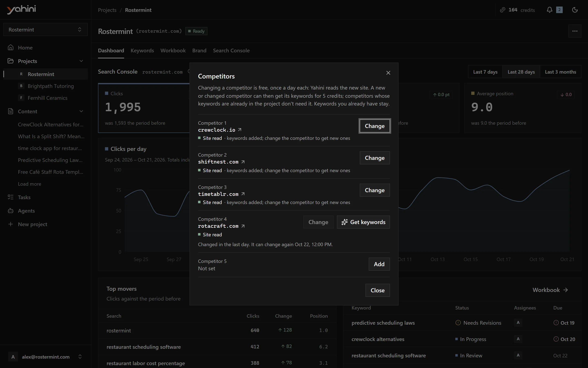The height and width of the screenshot is (368, 588).
Task: Open Rostermint project selector dropdown
Action: (46, 30)
